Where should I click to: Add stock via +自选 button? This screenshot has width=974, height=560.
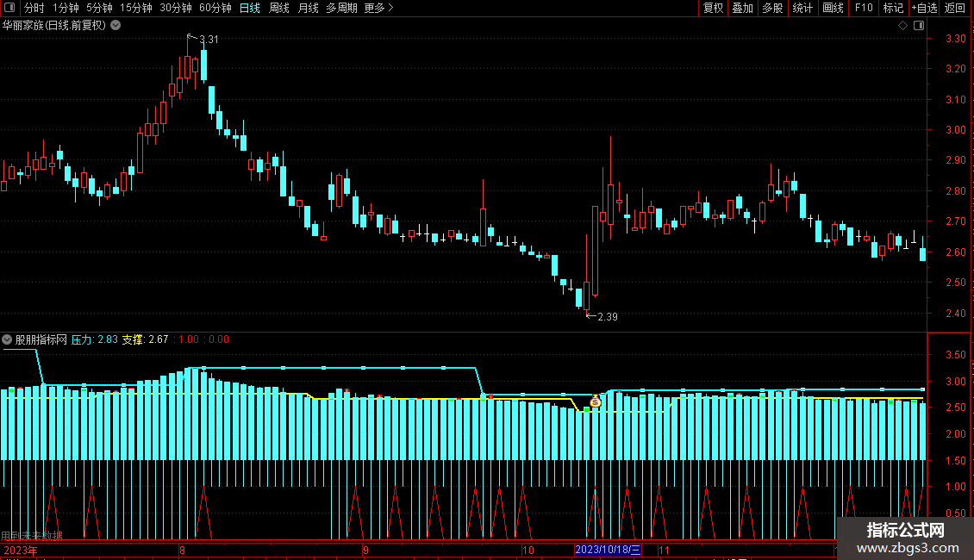[x=924, y=8]
